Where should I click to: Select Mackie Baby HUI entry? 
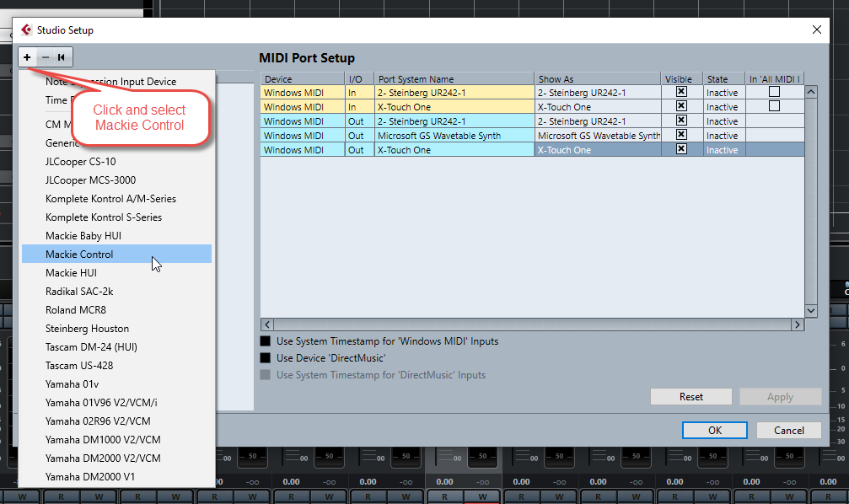(x=116, y=235)
